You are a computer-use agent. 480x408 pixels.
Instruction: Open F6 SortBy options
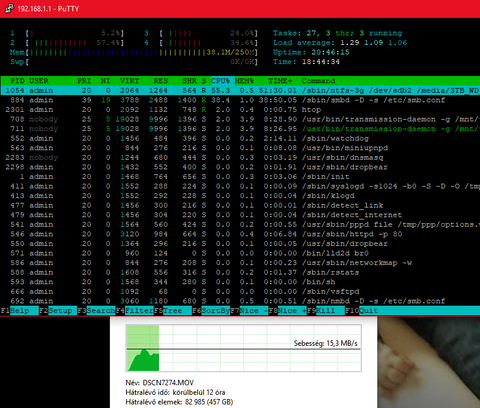click(211, 311)
